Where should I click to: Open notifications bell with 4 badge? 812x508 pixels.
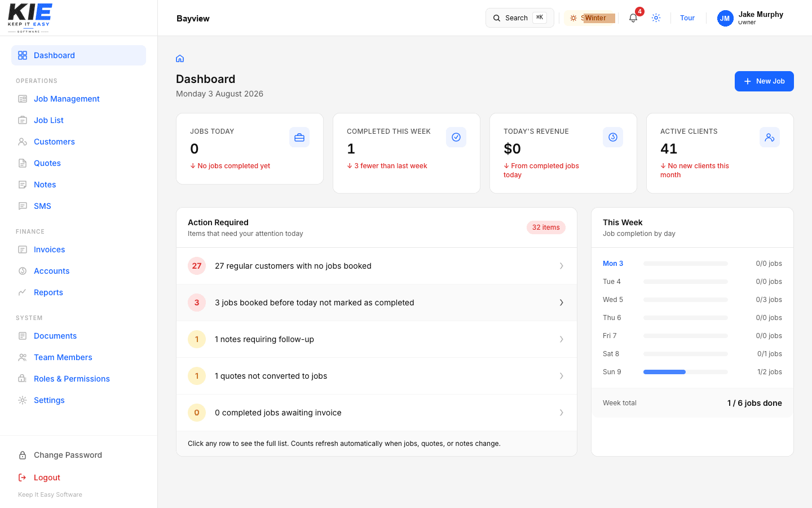click(x=633, y=18)
